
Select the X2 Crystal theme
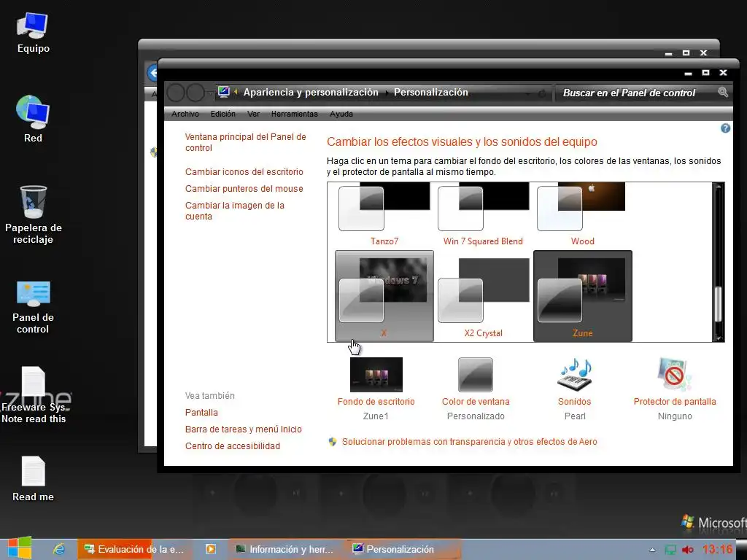(483, 296)
